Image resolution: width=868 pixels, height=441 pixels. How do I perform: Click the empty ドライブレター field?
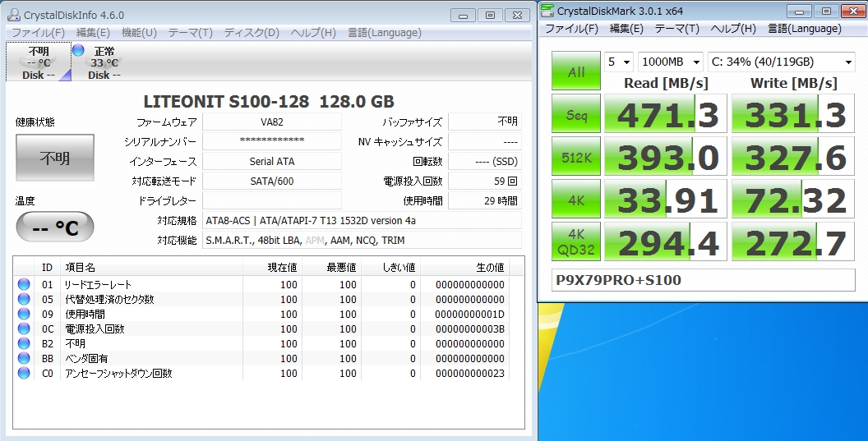click(x=272, y=200)
